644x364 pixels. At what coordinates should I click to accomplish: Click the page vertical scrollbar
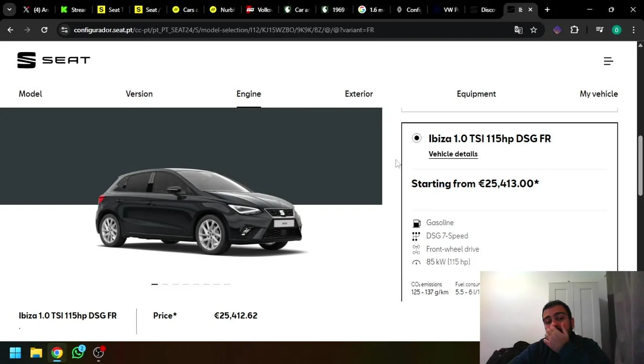[640, 166]
